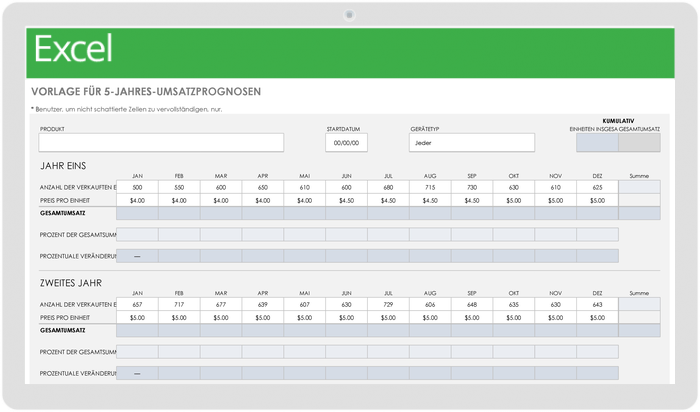The height and width of the screenshot is (412, 700).
Task: Click Zweites Jahr DEZ units cell 643
Action: [597, 304]
